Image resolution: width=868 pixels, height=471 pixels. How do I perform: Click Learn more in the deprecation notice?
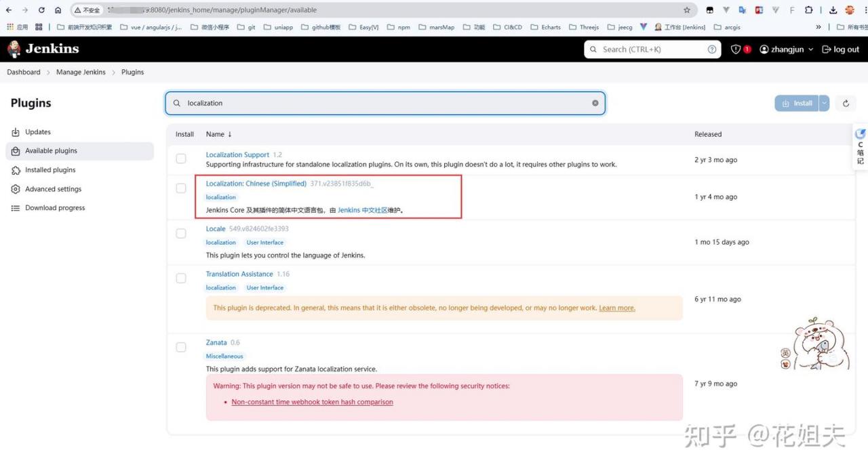click(x=617, y=308)
